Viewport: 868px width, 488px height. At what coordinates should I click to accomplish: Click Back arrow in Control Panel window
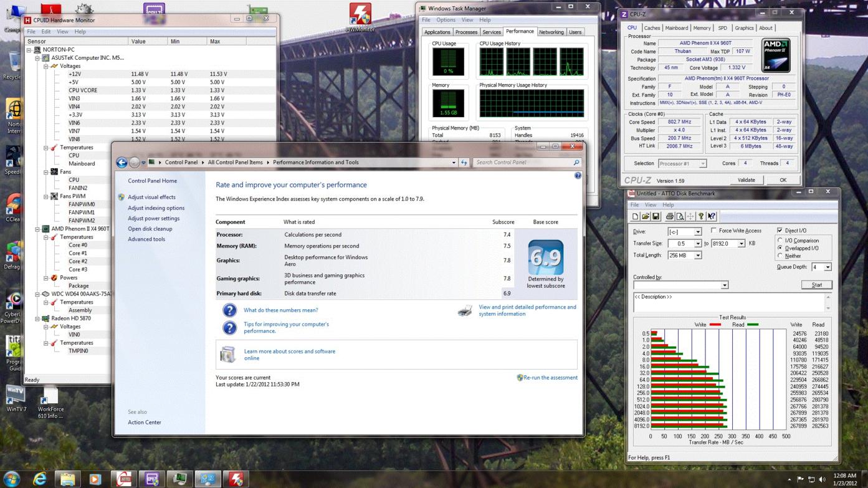pyautogui.click(x=122, y=163)
